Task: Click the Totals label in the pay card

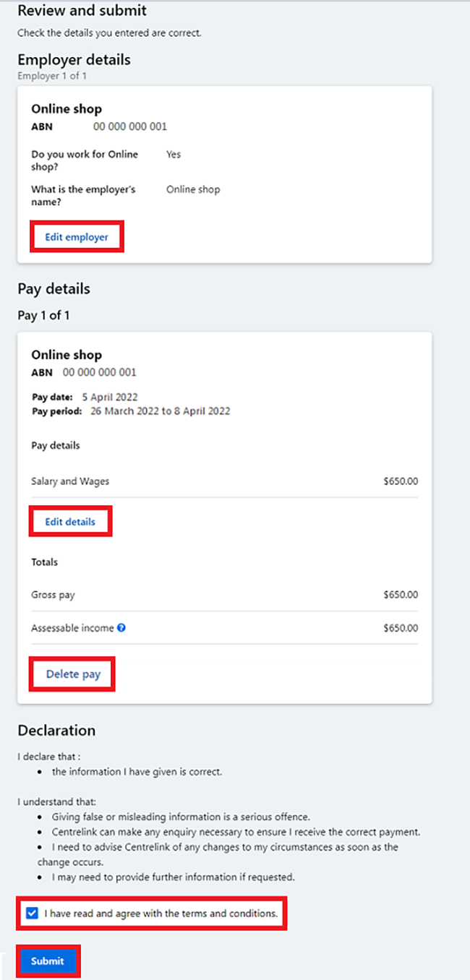Action: tap(44, 562)
